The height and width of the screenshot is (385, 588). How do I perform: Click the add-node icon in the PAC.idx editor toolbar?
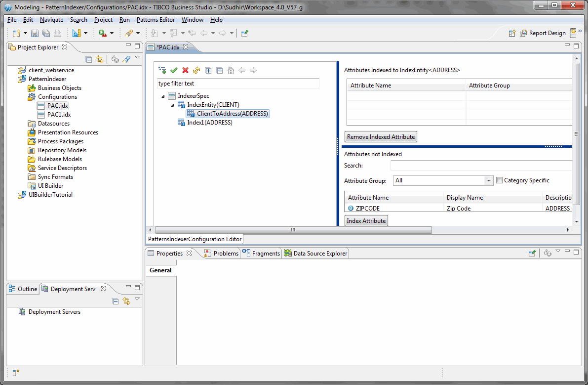(x=162, y=70)
